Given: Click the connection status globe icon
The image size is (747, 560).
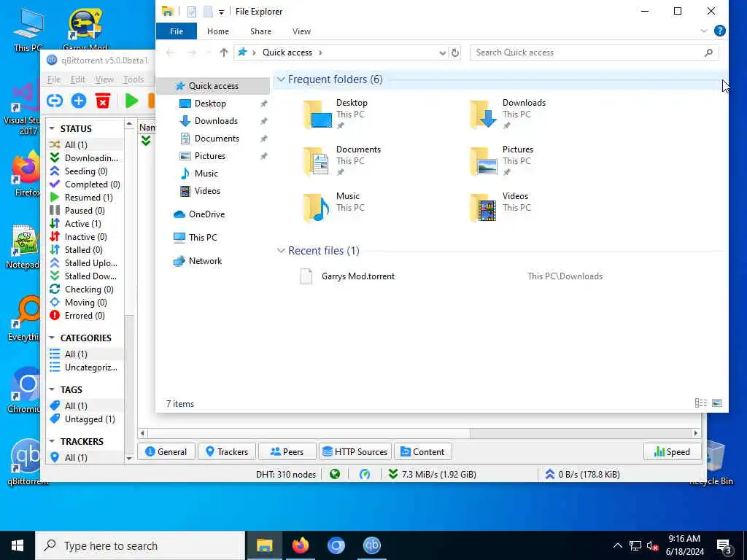Looking at the screenshot, I should click(x=335, y=474).
